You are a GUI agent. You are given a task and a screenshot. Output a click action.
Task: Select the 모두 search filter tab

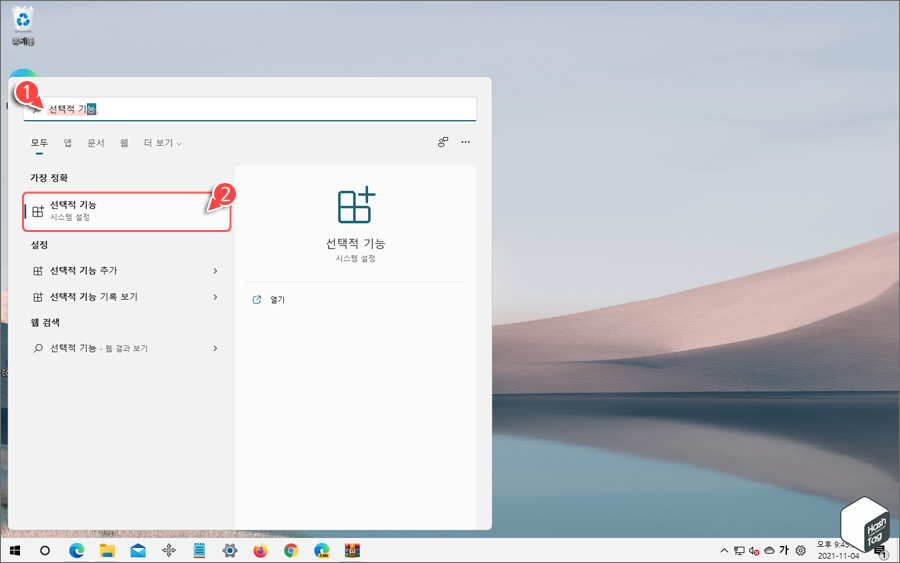click(39, 143)
